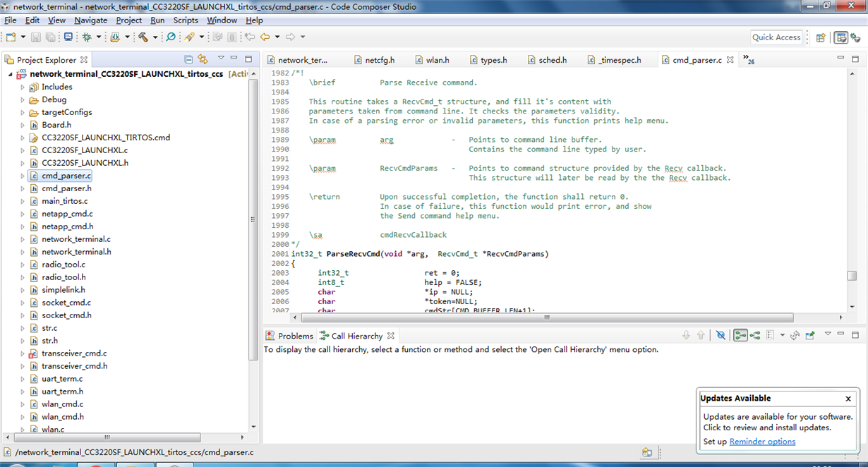
Task: Click the New file toolbar icon
Action: click(12, 37)
